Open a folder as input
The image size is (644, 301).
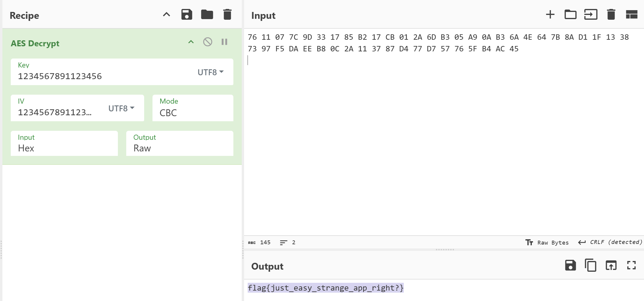coord(570,15)
